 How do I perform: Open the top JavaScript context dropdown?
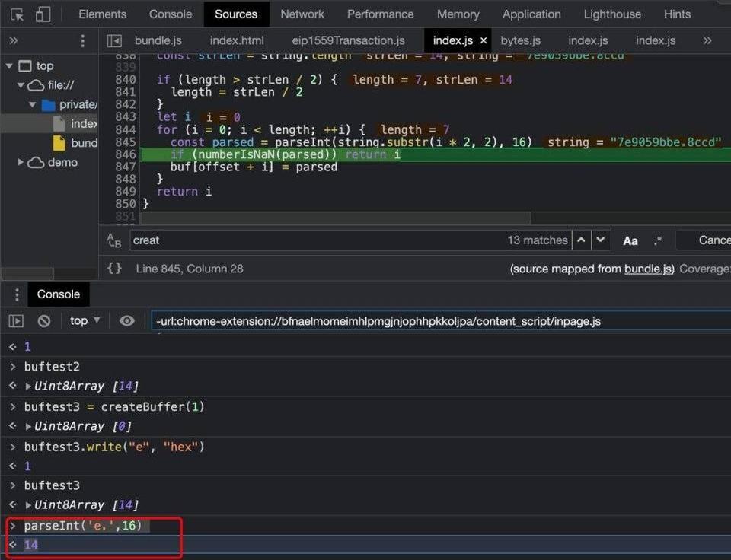pos(85,321)
